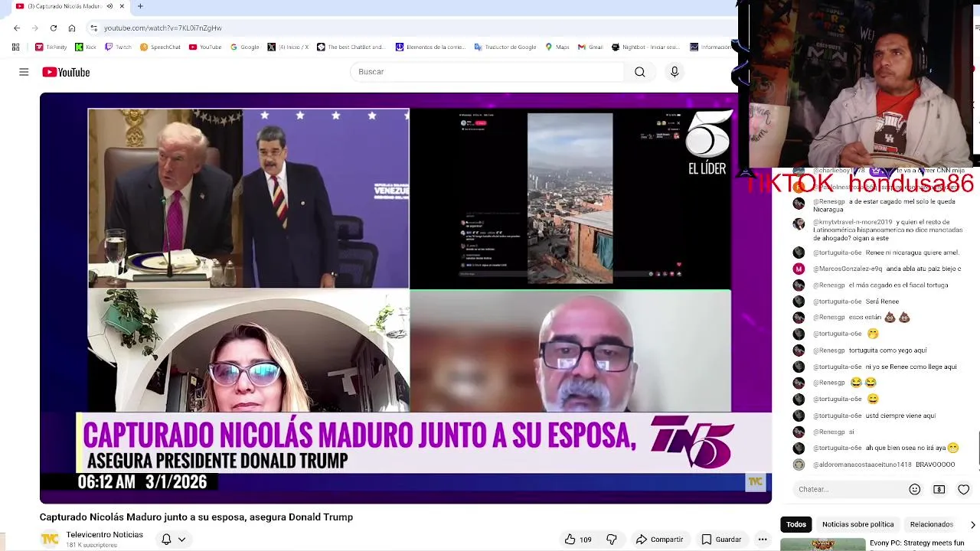This screenshot has height=551, width=980.
Task: Click the search magnifier button
Action: (x=639, y=72)
